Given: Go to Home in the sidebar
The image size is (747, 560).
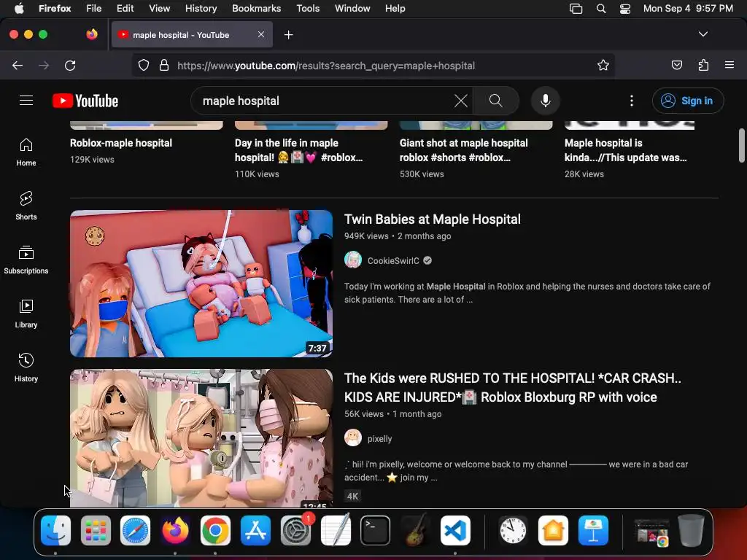Looking at the screenshot, I should tap(26, 152).
